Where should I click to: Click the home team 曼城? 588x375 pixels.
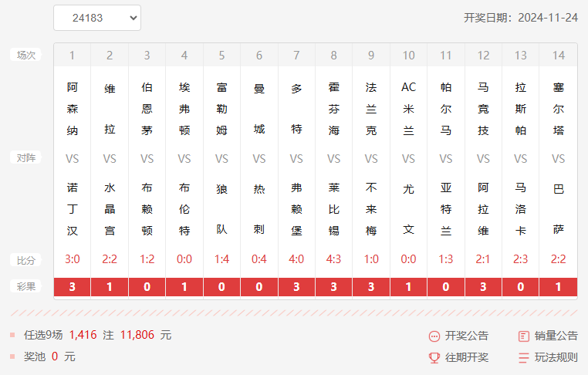[259, 109]
